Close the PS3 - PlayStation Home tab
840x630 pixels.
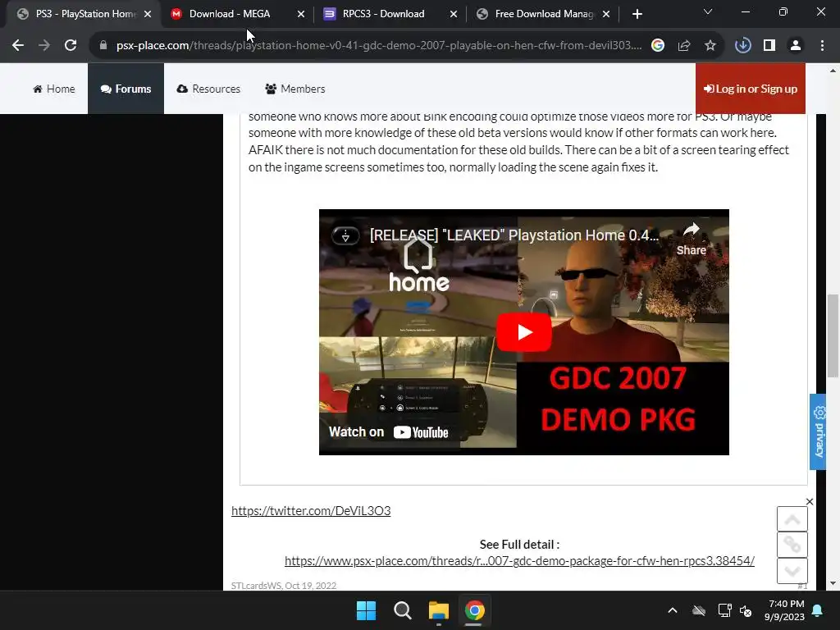(x=148, y=14)
